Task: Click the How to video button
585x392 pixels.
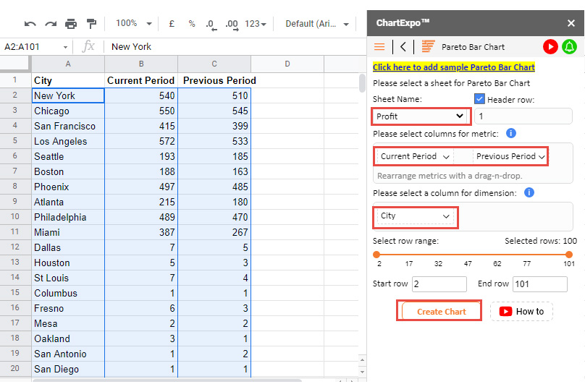Action: (x=521, y=311)
